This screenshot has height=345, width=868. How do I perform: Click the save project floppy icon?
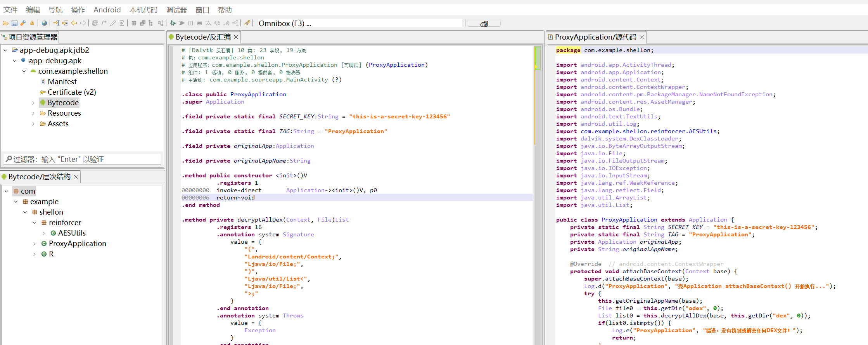(14, 23)
